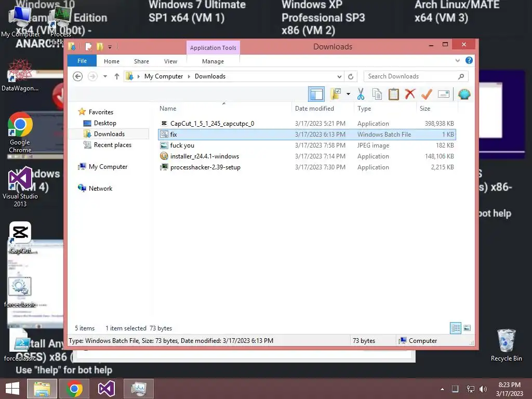
Task: Select Network in the navigation pane
Action: 100,188
